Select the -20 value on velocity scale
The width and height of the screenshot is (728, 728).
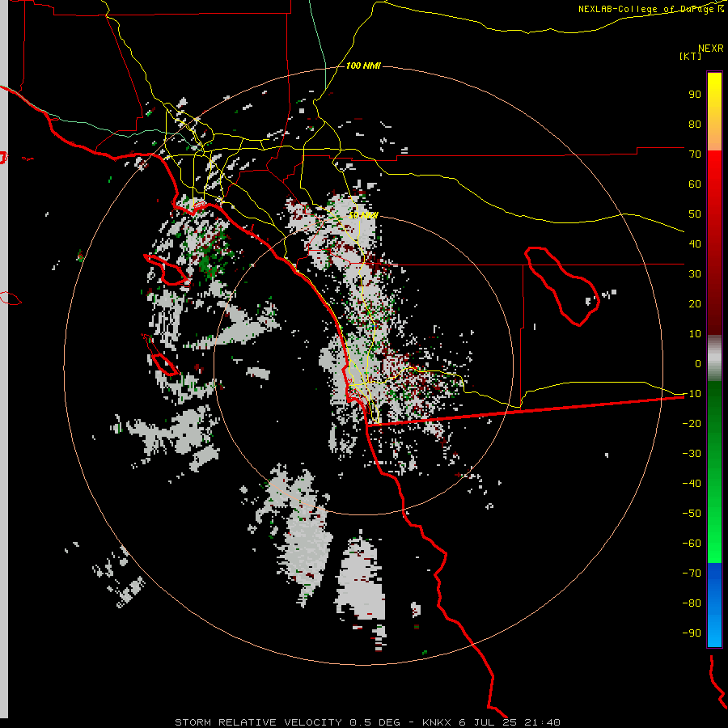click(x=692, y=423)
